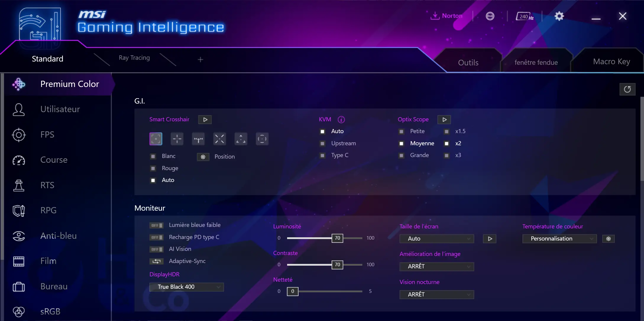Drag the Luminosité slider to adjust brightness
This screenshot has width=644, height=321.
[337, 238]
